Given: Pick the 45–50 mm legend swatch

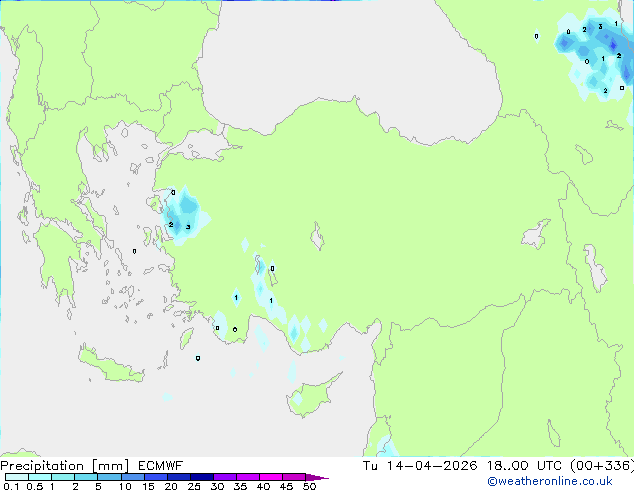Looking at the screenshot, I should point(294,477).
